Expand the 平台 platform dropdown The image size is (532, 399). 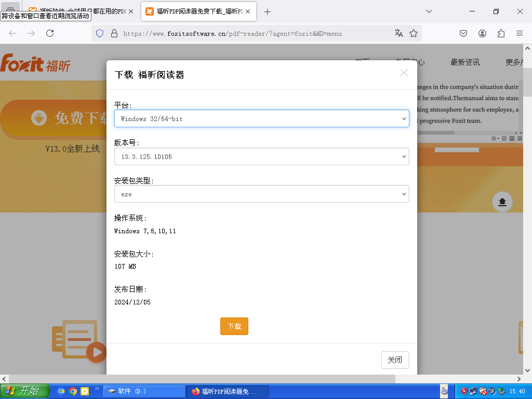[261, 118]
